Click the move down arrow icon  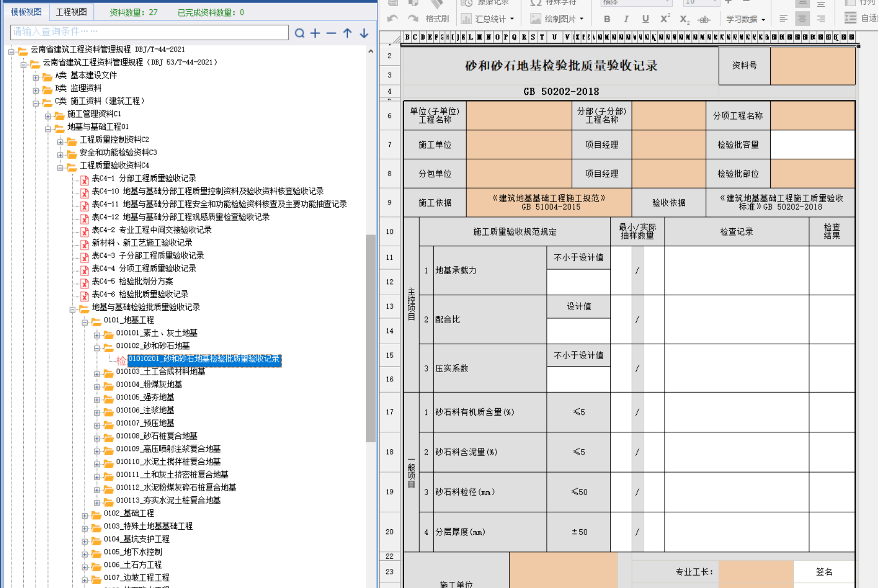coord(364,33)
